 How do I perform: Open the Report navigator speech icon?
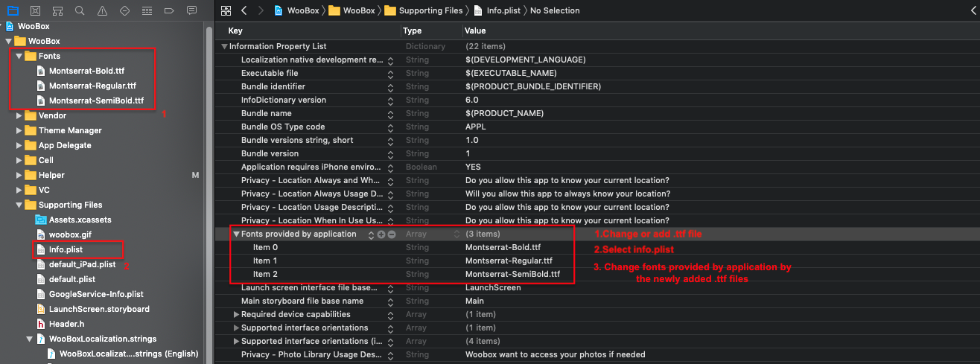point(191,10)
